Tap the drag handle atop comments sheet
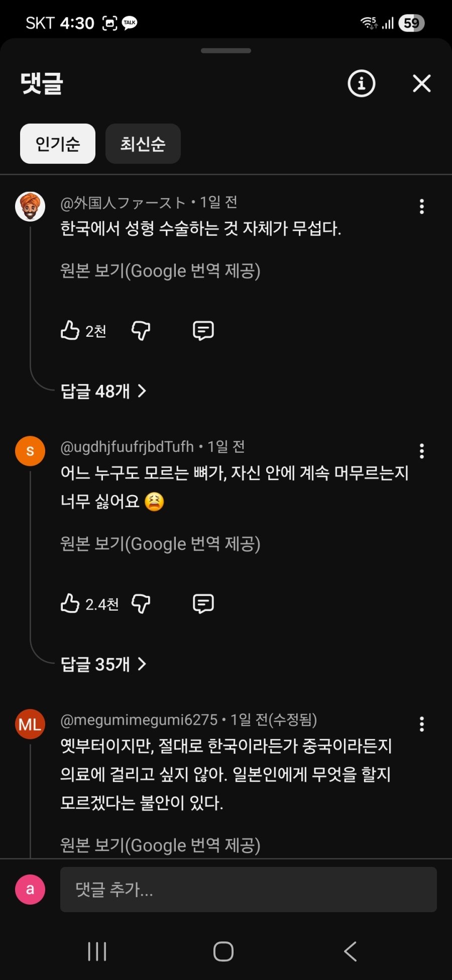 [226, 51]
